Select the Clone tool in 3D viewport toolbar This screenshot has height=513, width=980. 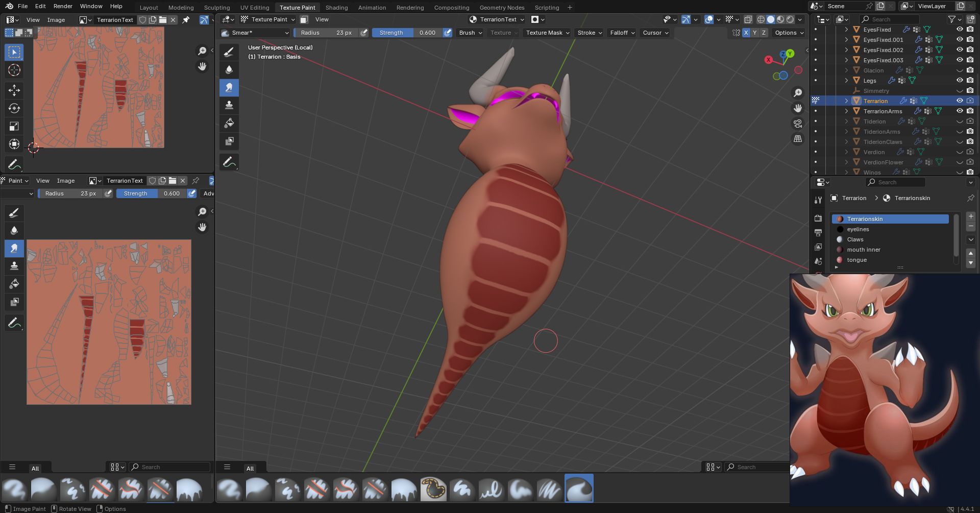tap(229, 105)
